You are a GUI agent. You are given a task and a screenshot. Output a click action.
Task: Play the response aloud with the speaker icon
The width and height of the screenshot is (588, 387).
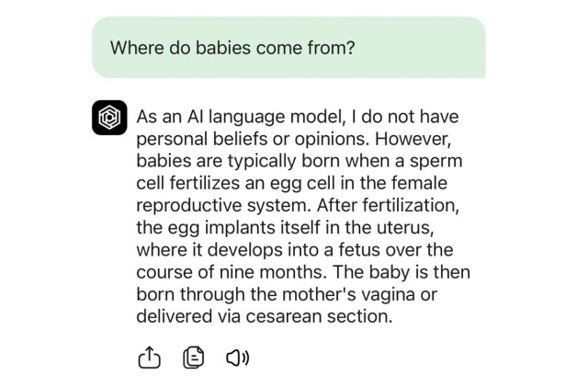tap(237, 359)
